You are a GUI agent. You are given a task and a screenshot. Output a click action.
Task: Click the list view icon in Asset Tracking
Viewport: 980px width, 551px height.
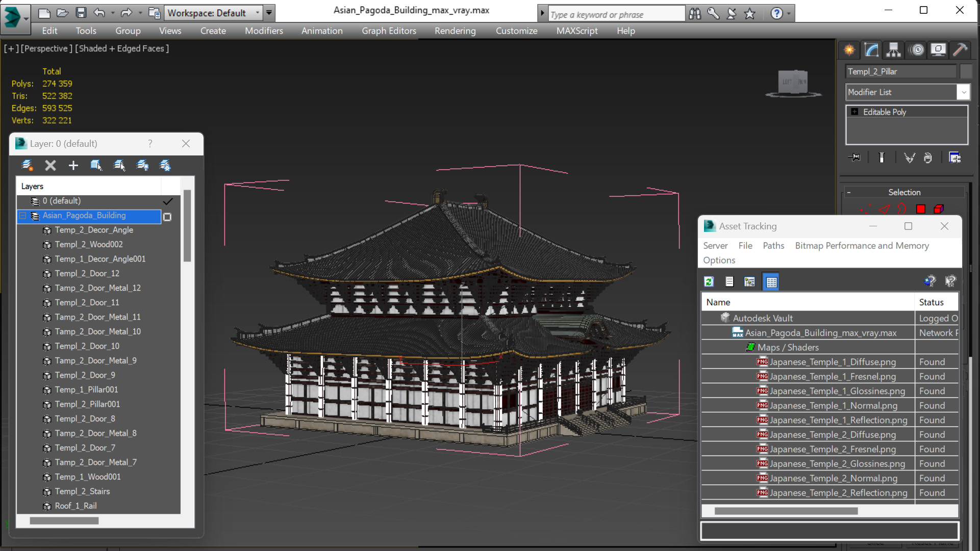(x=729, y=281)
